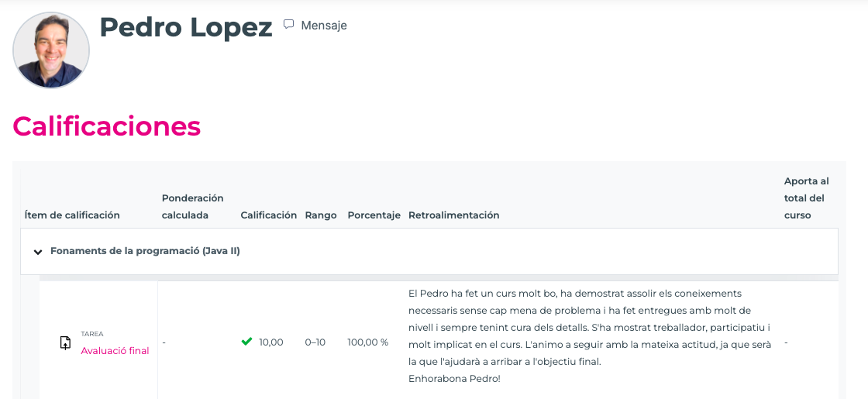Viewport: 868px width, 399px height.
Task: Click the Aporta al total del curso header
Action: click(806, 198)
